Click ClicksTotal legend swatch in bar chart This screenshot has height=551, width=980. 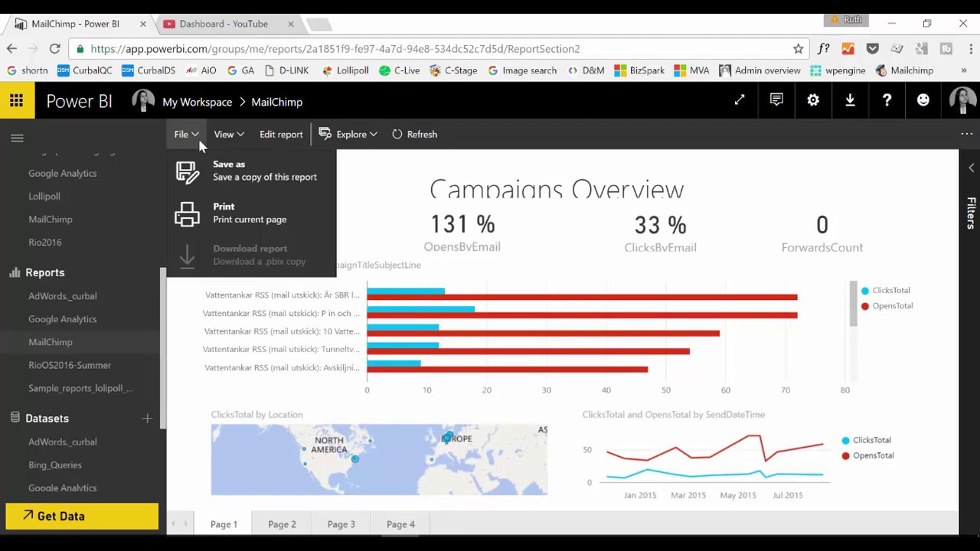[865, 291]
